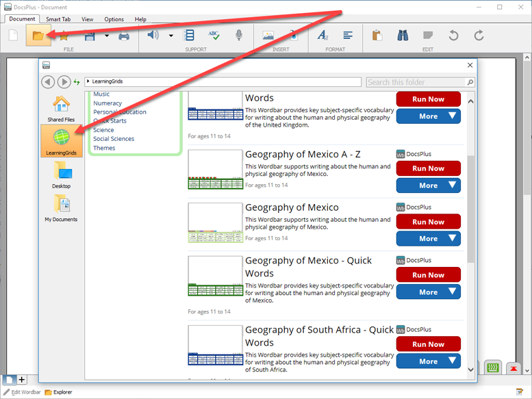The height and width of the screenshot is (399, 532).
Task: Open the binoculars Find tool
Action: (x=402, y=36)
